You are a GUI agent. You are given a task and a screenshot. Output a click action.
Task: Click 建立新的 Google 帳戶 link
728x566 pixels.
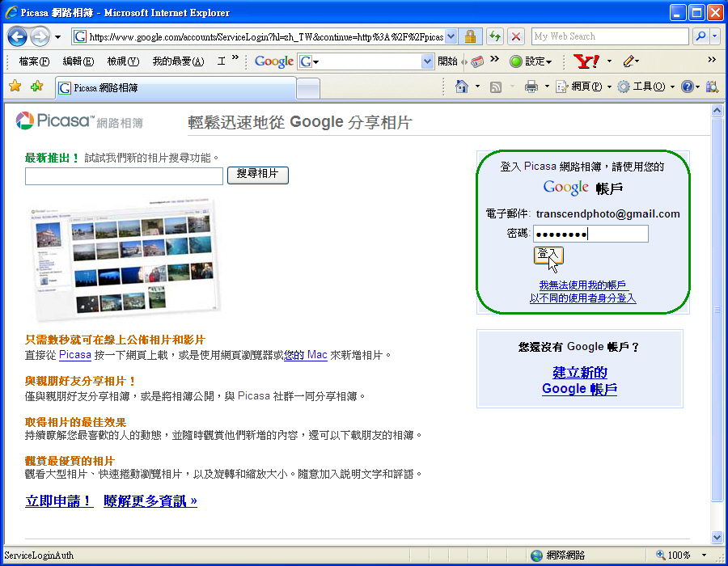tap(579, 380)
